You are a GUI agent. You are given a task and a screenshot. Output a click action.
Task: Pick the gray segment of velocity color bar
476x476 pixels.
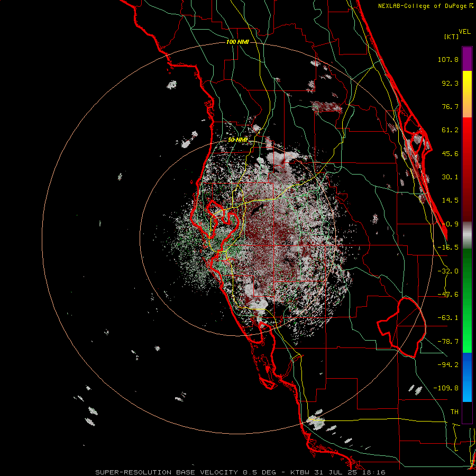(x=467, y=235)
